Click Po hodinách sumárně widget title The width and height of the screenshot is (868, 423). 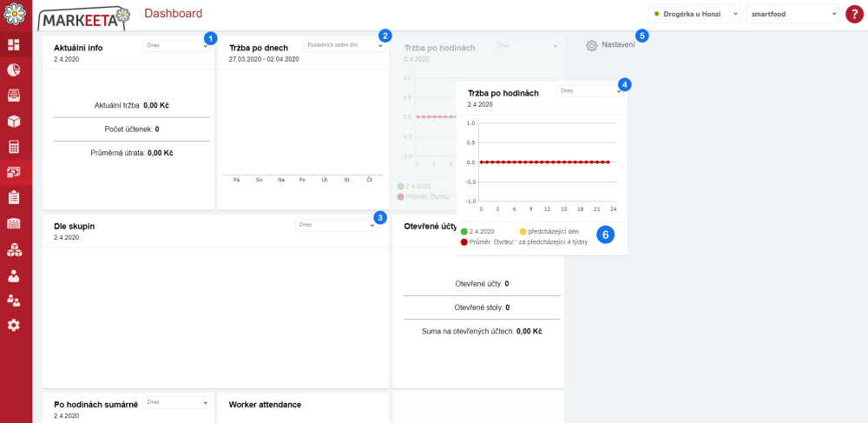click(95, 405)
